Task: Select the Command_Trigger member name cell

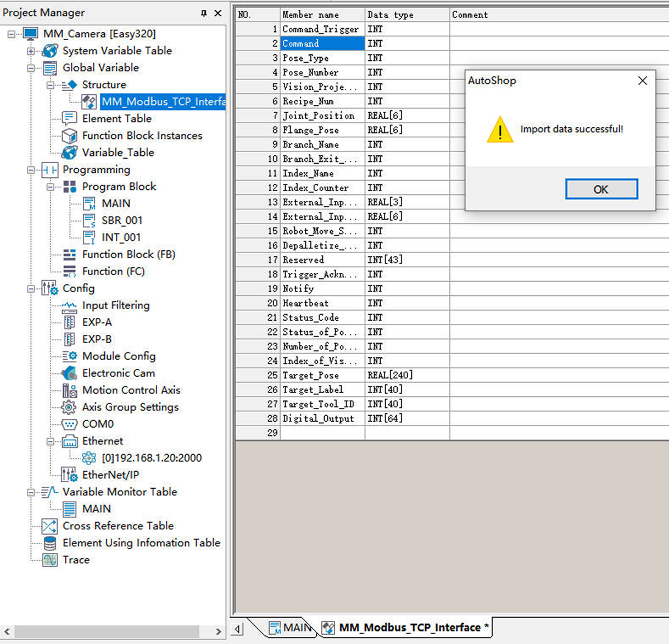Action: 322,29
